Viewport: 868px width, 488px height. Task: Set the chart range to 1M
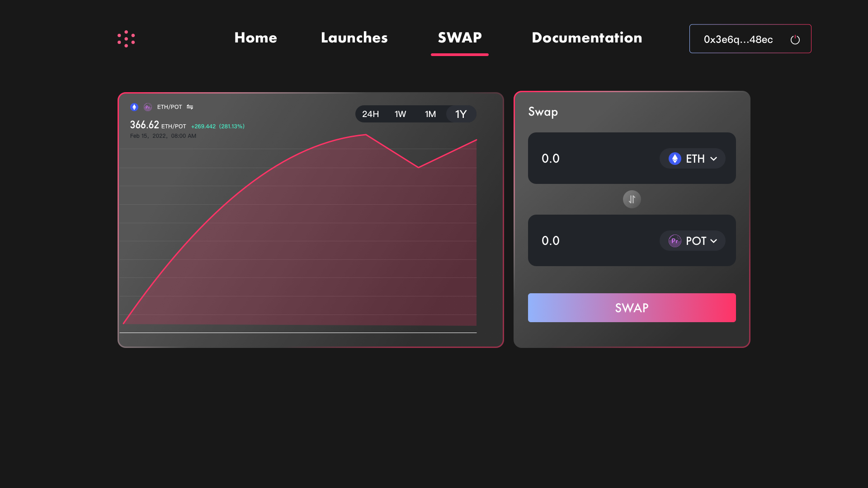[x=430, y=114]
